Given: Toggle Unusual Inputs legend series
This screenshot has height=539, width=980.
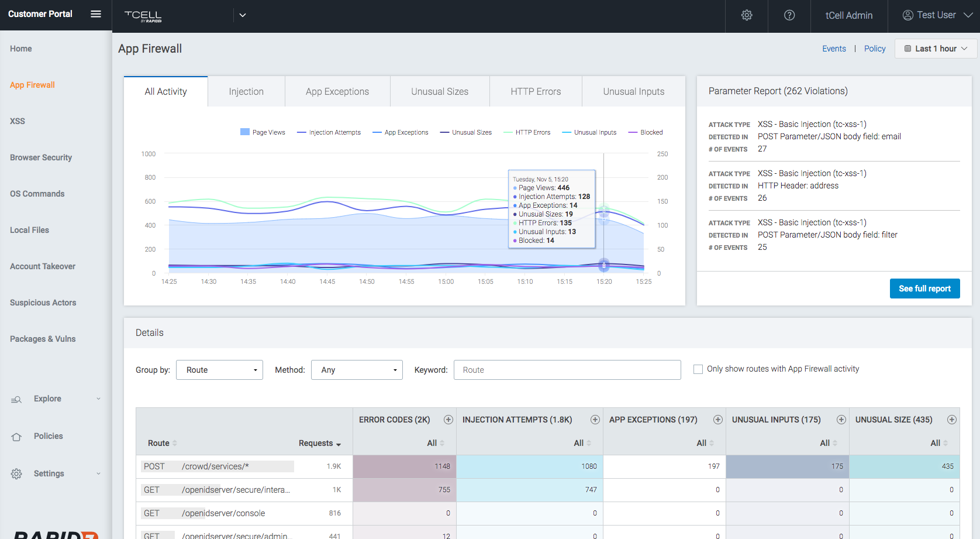Looking at the screenshot, I should click(x=589, y=132).
